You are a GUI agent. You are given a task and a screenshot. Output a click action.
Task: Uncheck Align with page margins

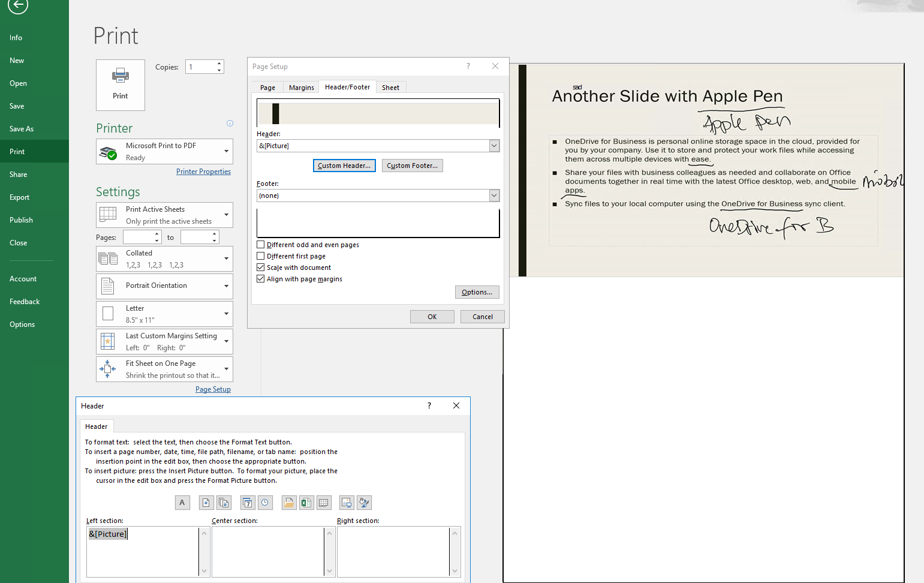point(261,279)
